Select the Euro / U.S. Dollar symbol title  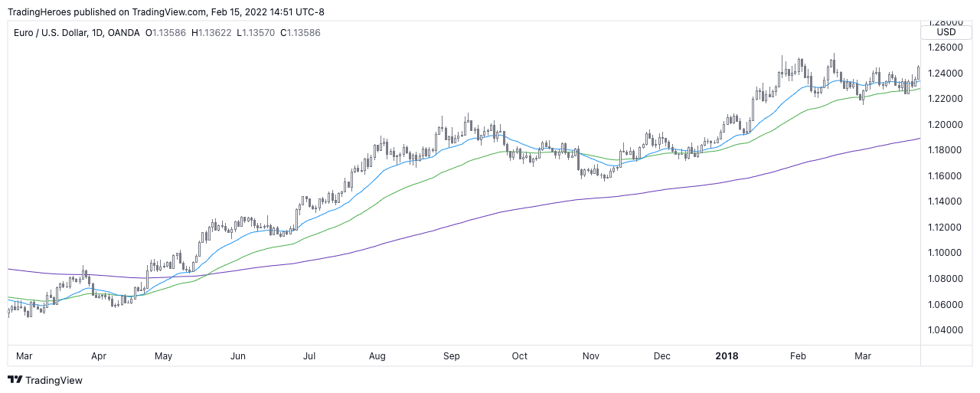tap(54, 33)
